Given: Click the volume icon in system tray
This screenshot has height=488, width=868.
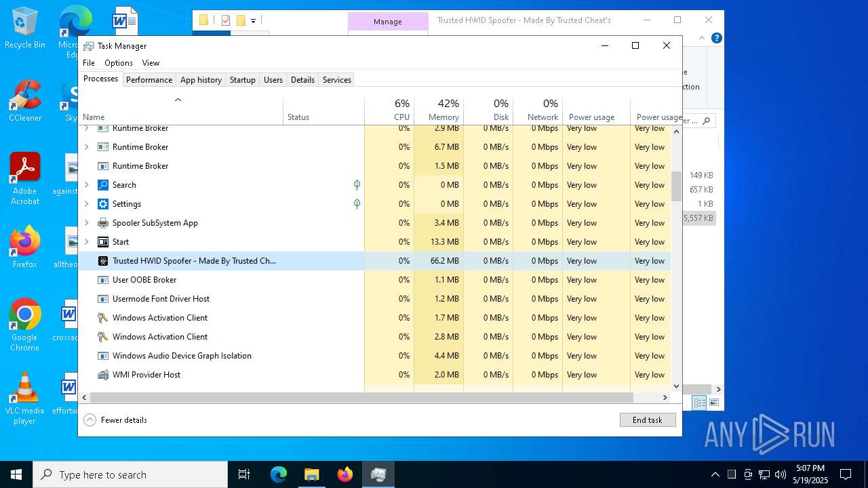Looking at the screenshot, I should point(781,474).
